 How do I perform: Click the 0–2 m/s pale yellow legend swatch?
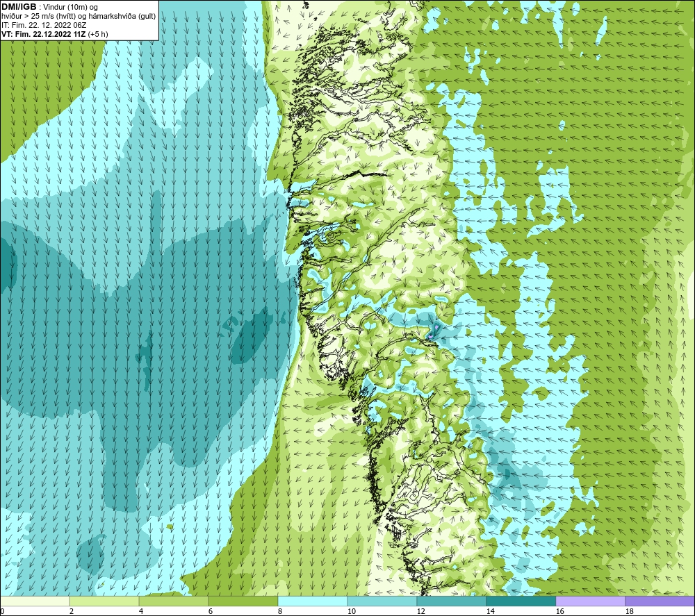tap(35, 601)
